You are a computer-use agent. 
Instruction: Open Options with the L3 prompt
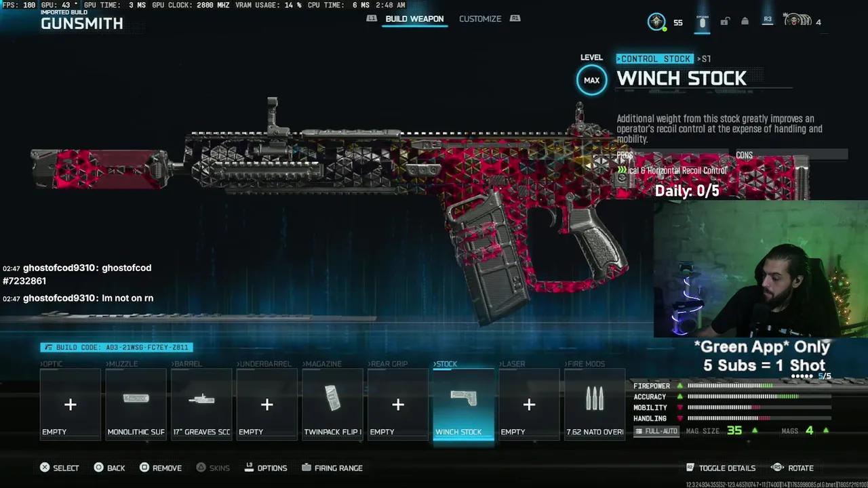(x=265, y=468)
